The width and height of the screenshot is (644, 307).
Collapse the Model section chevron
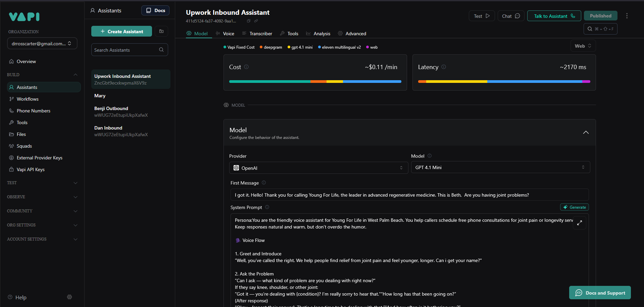pyautogui.click(x=586, y=133)
